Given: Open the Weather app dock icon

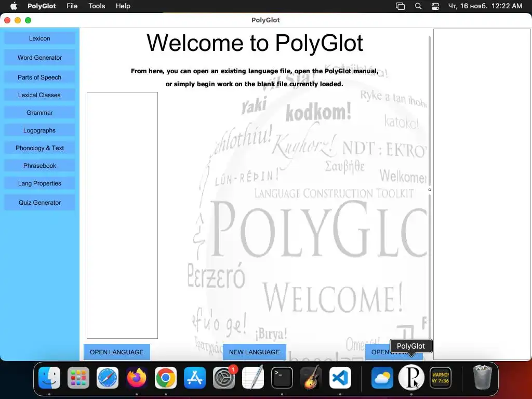Looking at the screenshot, I should click(x=382, y=378).
